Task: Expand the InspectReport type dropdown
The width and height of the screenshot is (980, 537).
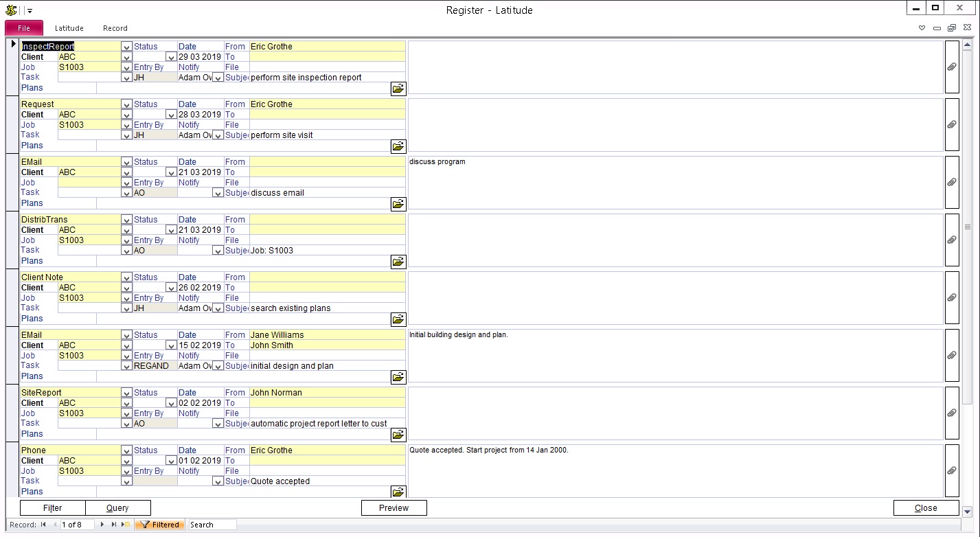Action: click(126, 47)
